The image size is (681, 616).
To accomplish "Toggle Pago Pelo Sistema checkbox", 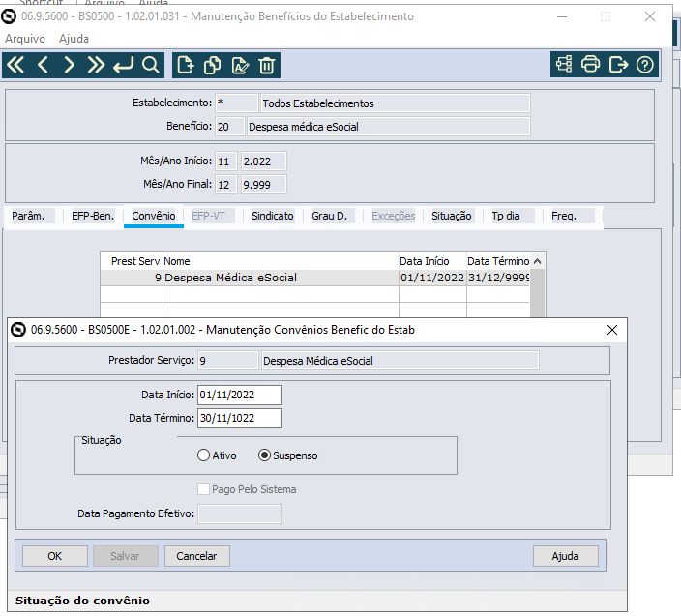I will point(203,488).
